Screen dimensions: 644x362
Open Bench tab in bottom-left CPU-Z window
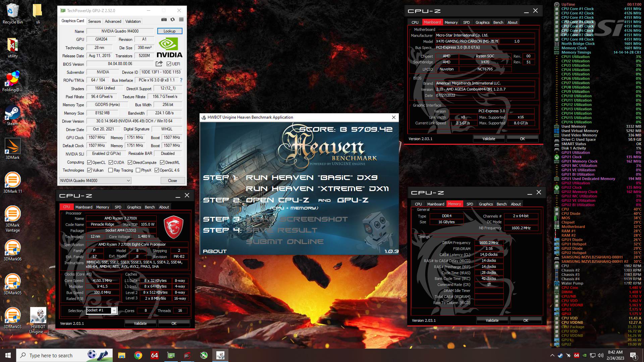[150, 207]
